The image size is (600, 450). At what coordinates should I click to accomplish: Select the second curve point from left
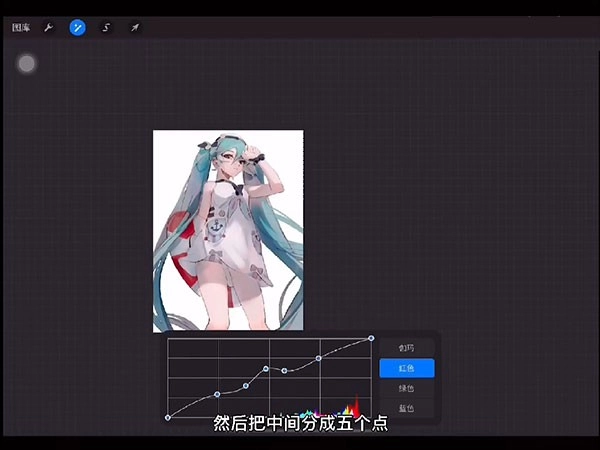(x=217, y=394)
